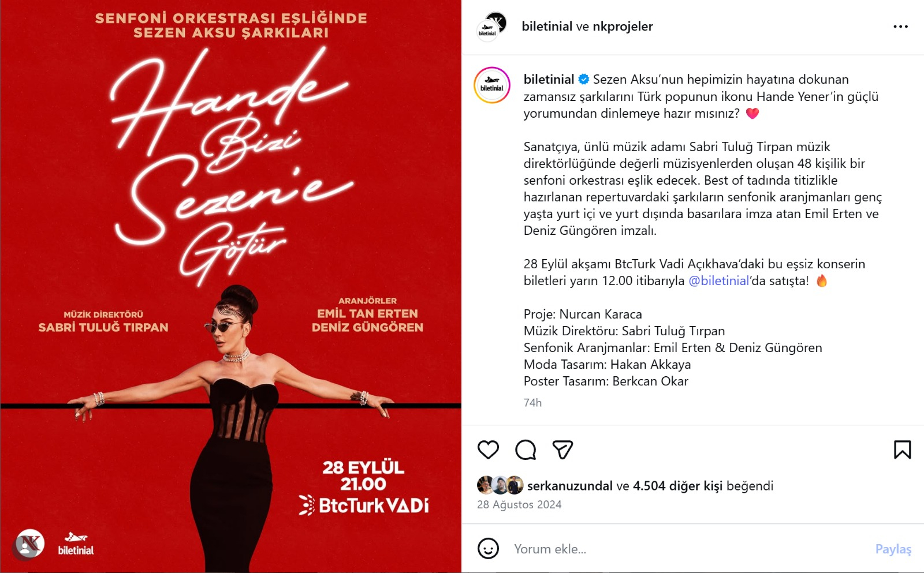Save the post with the bookmark icon
924x573 pixels.
(902, 450)
